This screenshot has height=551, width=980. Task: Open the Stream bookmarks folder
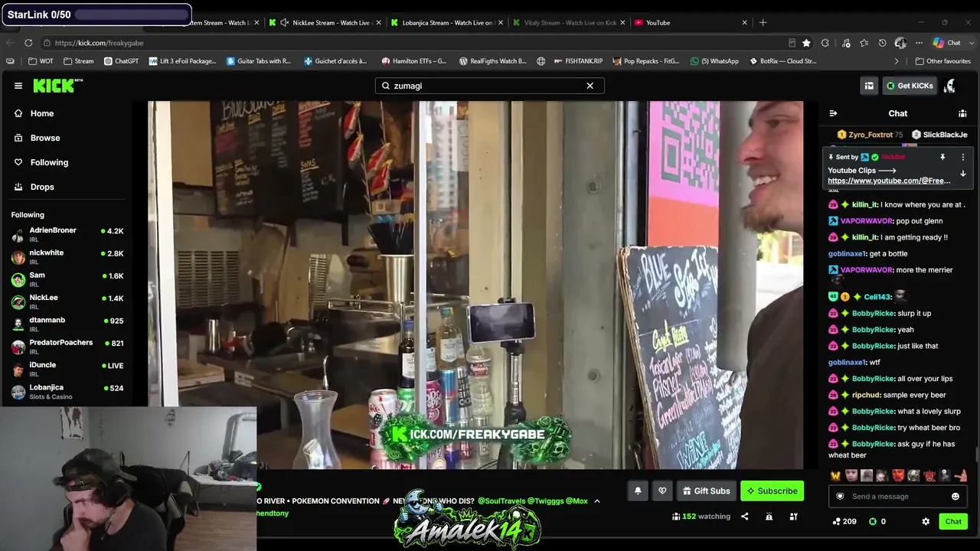point(79,61)
